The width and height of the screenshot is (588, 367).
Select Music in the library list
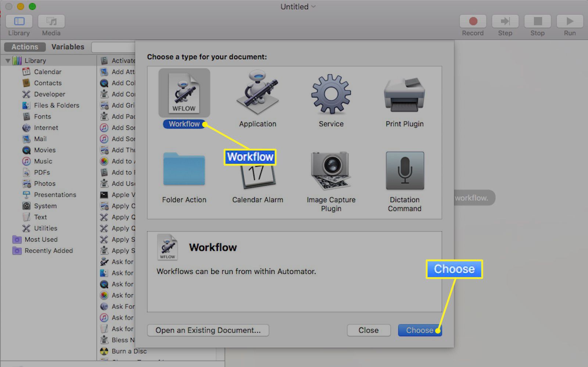coord(43,161)
